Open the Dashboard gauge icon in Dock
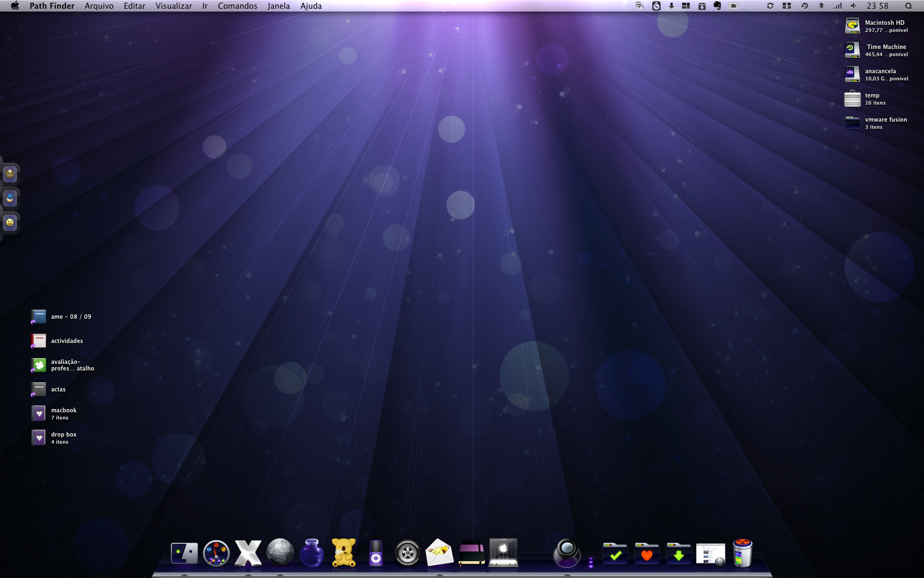924x578 pixels. [216, 553]
